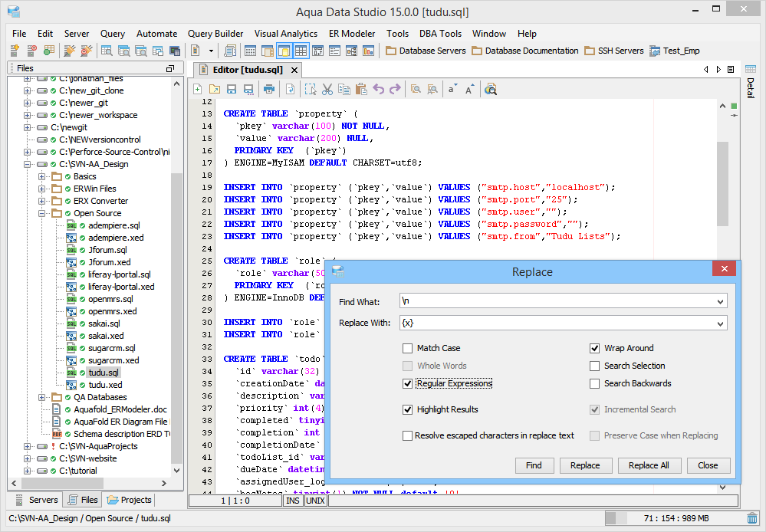Select sugarcrm.sql in the file tree
766x532 pixels.
(113, 348)
